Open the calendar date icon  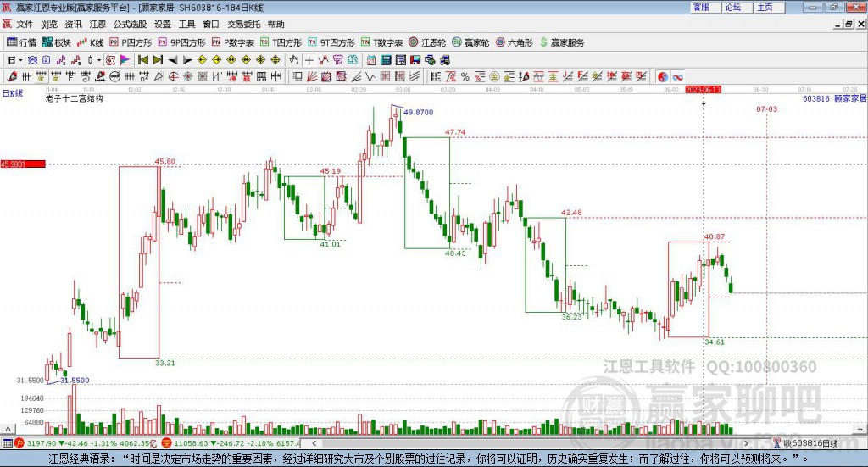point(371,60)
